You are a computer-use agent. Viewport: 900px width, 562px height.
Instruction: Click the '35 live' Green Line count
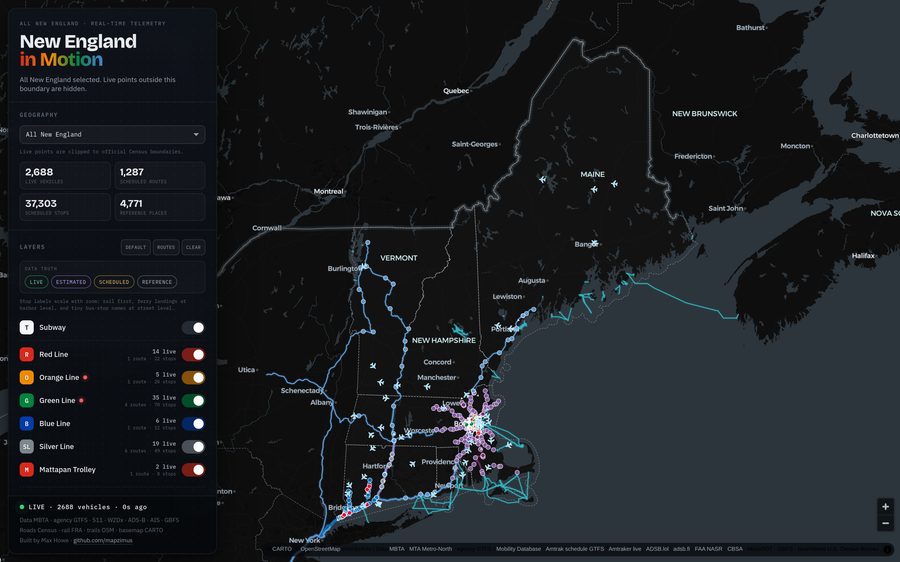pyautogui.click(x=164, y=397)
